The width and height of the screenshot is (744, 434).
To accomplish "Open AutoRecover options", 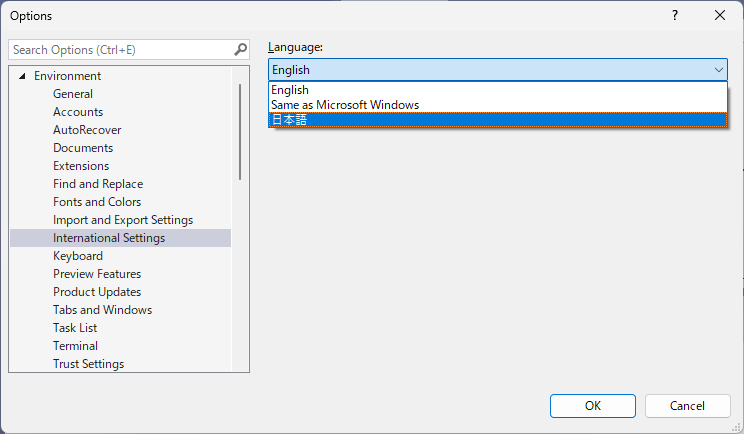I will [85, 130].
